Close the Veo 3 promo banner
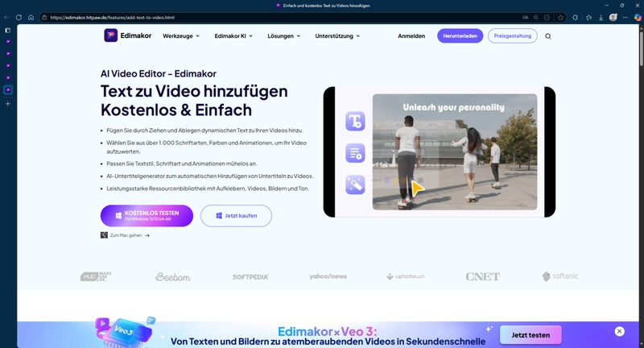This screenshot has height=348, width=644. [x=619, y=331]
